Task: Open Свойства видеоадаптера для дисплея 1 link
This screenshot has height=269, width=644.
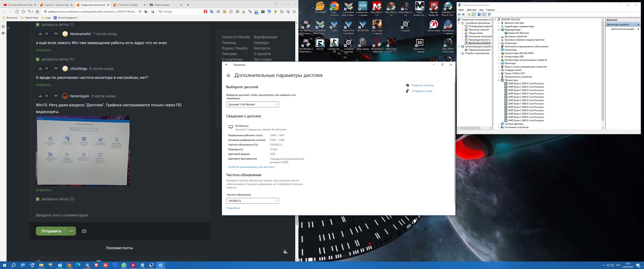Action: coord(252,167)
